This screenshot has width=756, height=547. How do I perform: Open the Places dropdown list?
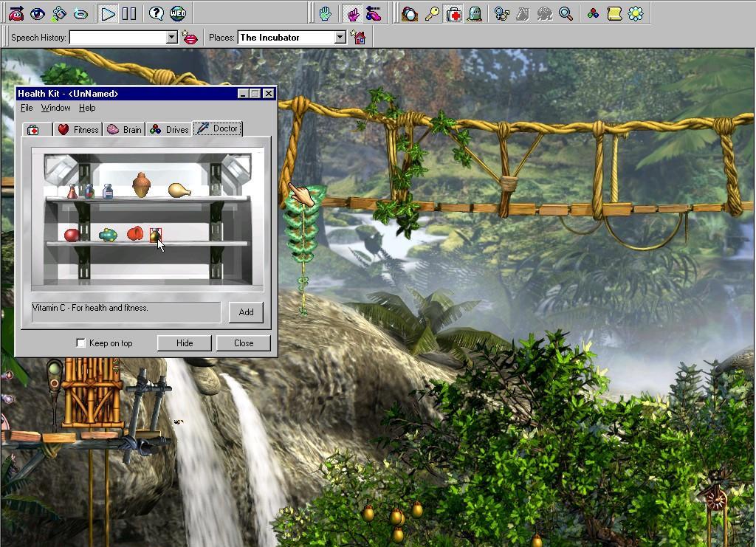coord(340,38)
